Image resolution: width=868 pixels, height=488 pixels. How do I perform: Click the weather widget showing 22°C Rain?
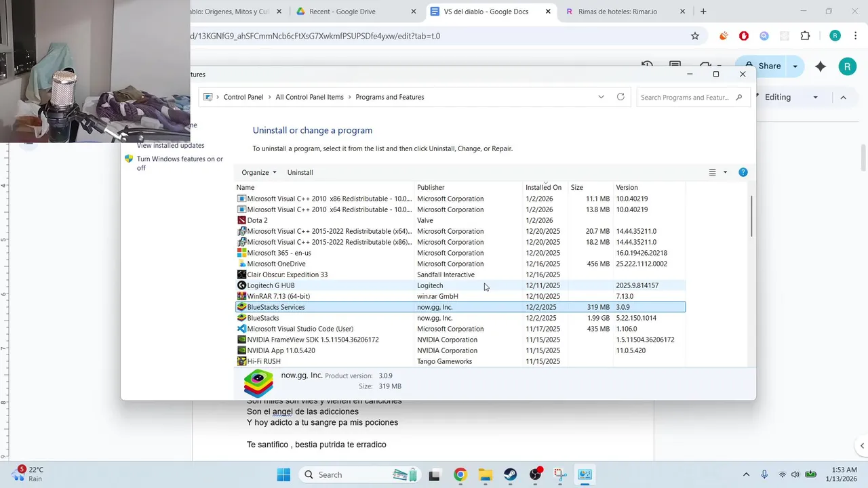pos(27,474)
